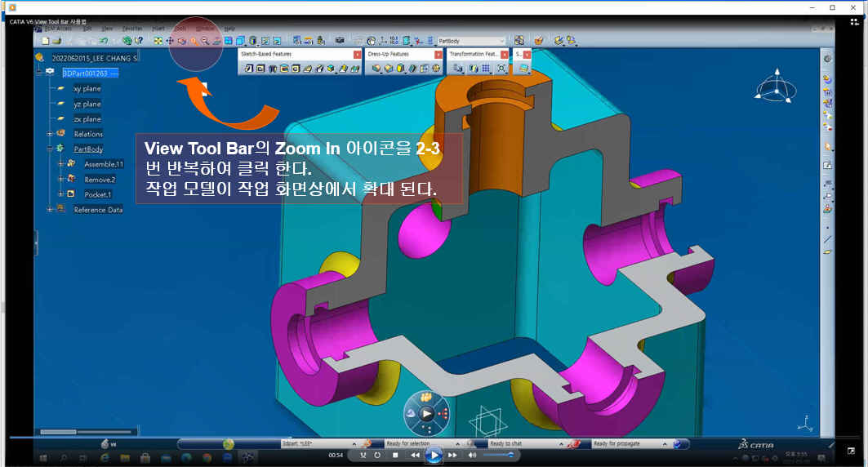Click the video player Play button
The image size is (868, 467).
[434, 456]
